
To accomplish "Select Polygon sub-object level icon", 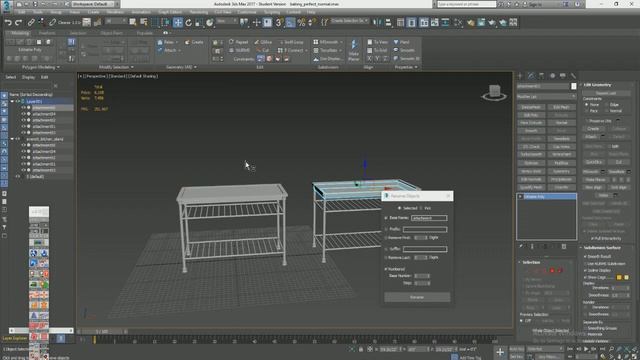I will click(x=552, y=270).
